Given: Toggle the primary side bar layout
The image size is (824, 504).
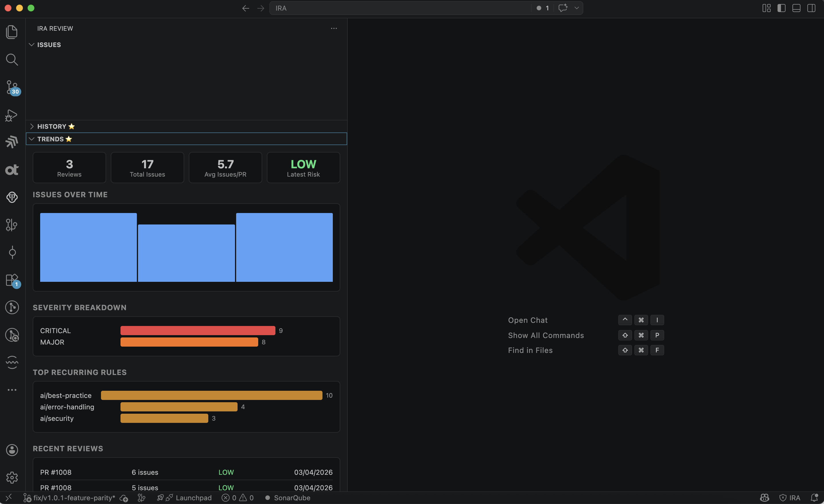Looking at the screenshot, I should click(x=781, y=8).
